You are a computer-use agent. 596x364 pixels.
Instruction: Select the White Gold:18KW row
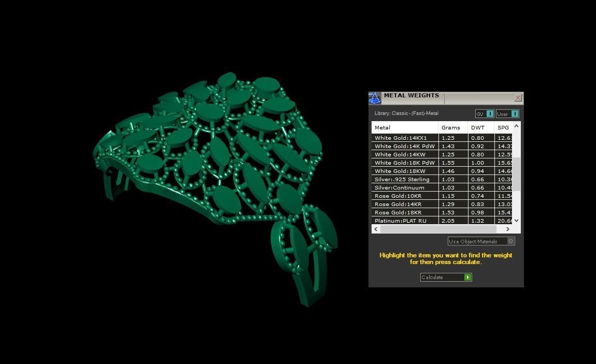[x=442, y=171]
